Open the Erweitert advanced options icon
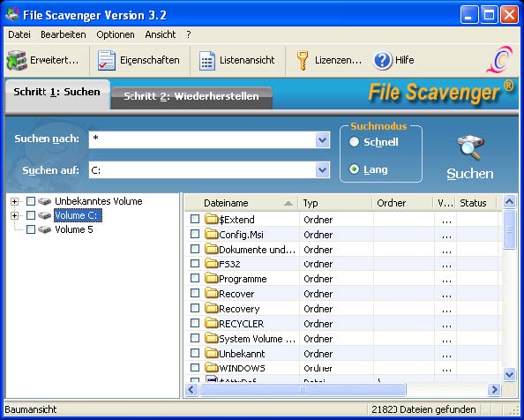This screenshot has height=420, width=524. coord(17,61)
